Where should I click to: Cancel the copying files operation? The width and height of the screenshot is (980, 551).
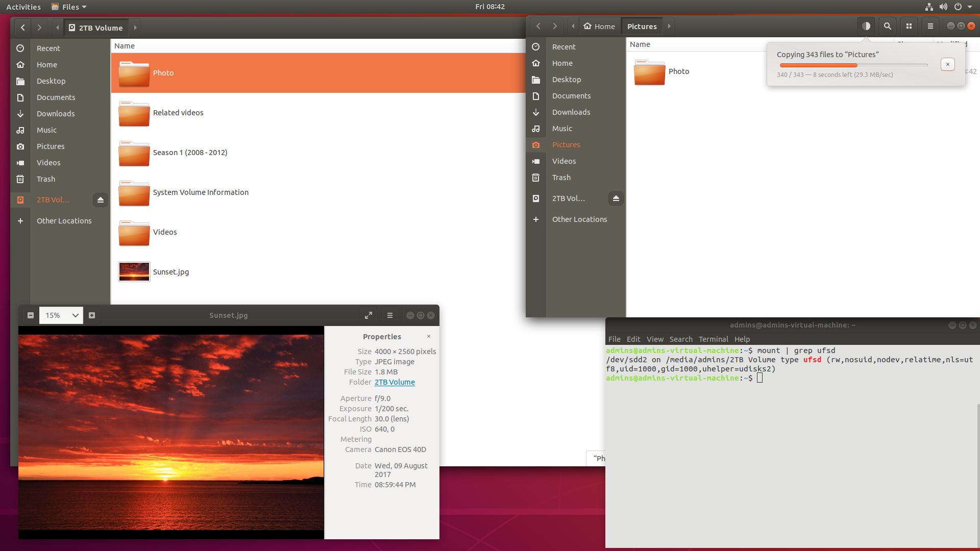tap(948, 64)
